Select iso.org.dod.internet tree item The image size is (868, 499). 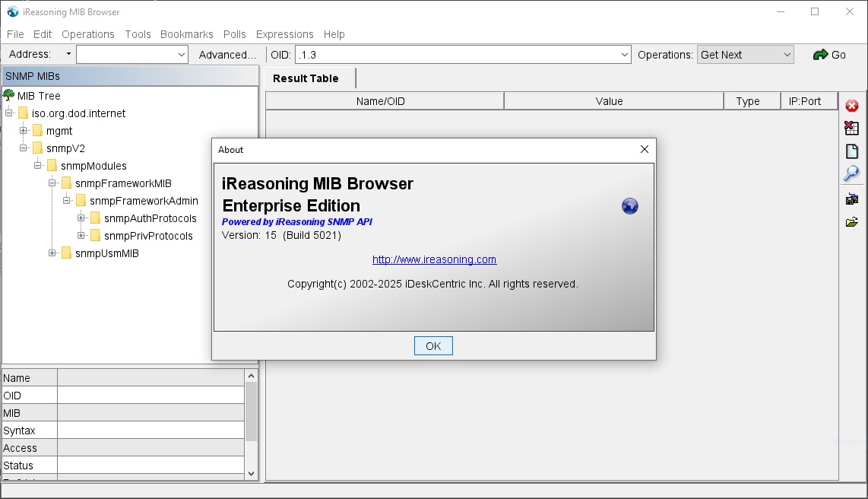pos(78,113)
